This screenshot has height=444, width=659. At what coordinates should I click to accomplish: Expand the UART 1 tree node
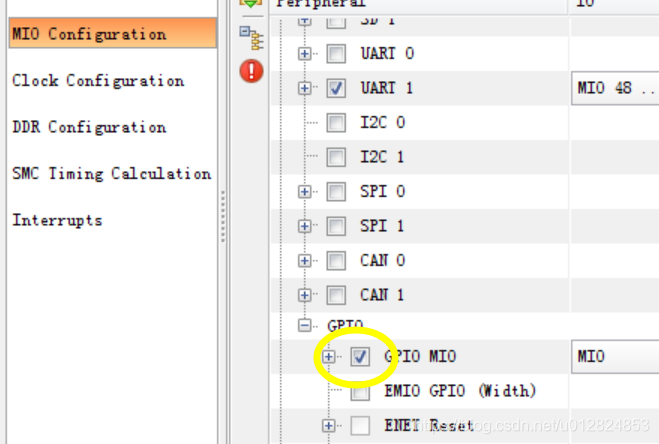click(x=304, y=88)
